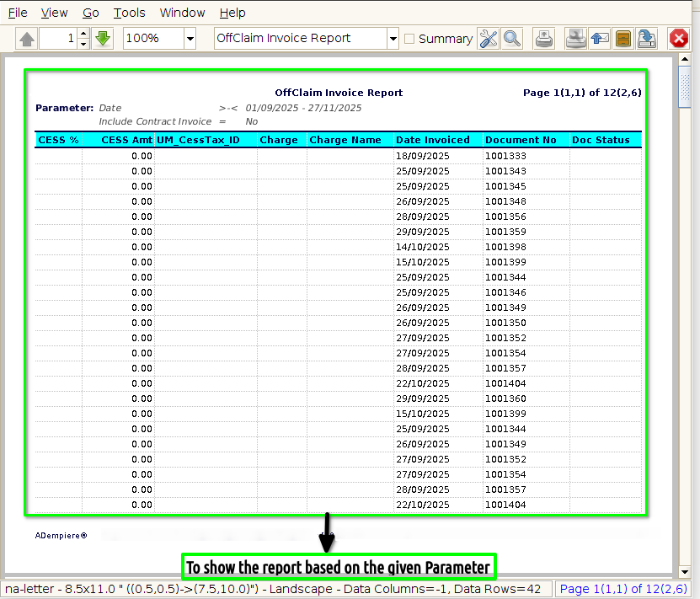This screenshot has height=599, width=700.
Task: Decrease page number with spinner down arrow
Action: 83,44
